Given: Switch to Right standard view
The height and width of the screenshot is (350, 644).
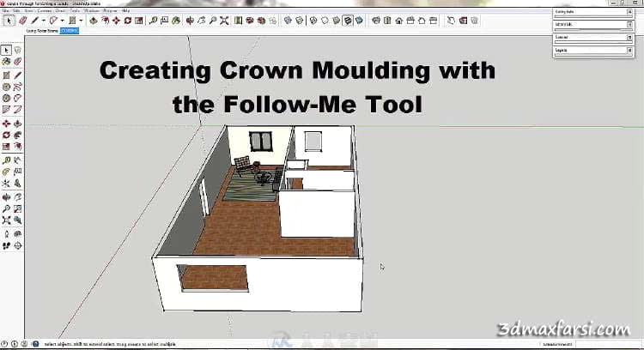Looking at the screenshot, I should [x=410, y=20].
